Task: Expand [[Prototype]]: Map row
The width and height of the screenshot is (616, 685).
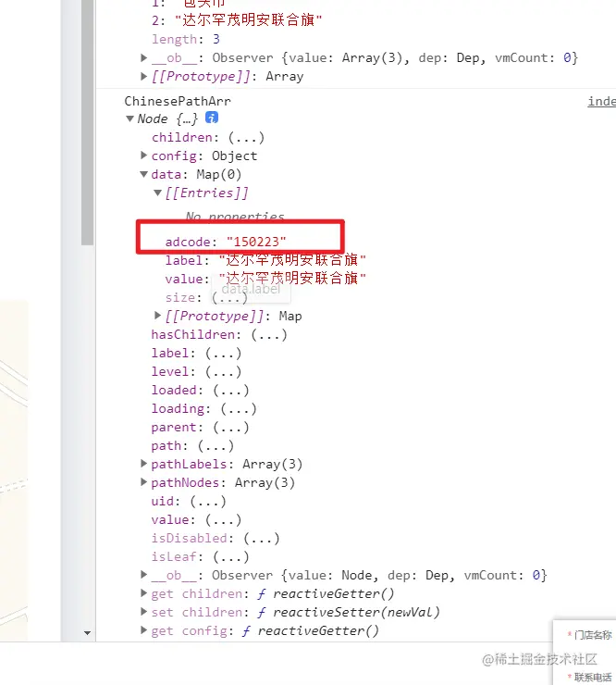Action: click(157, 315)
